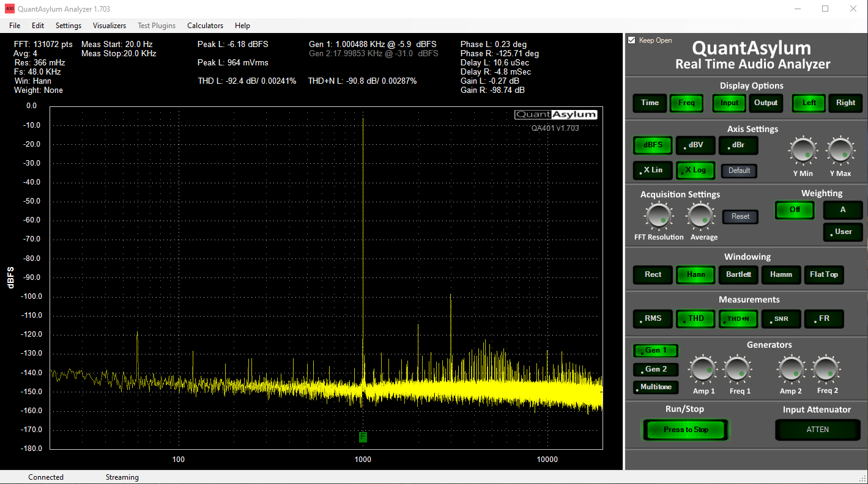Click the Streaming status text

coord(122,477)
